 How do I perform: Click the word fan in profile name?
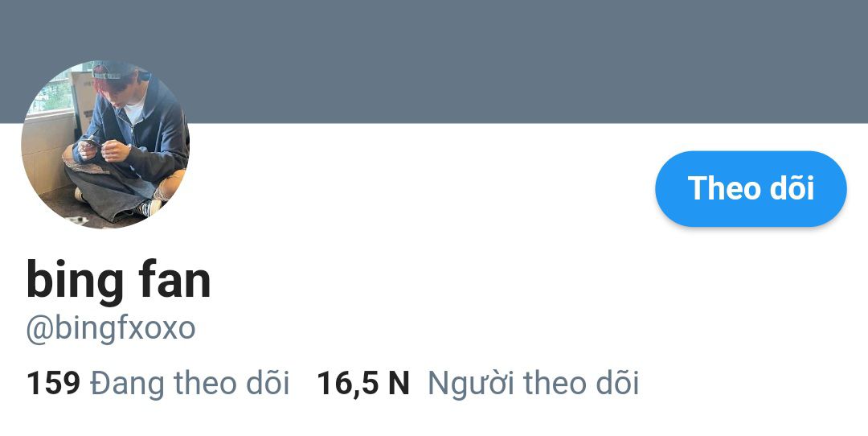(x=175, y=278)
